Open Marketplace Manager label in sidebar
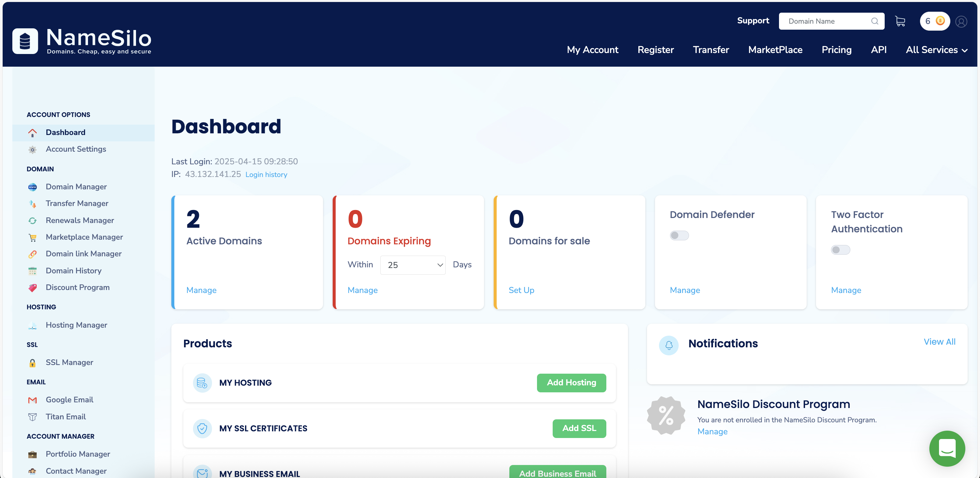The image size is (980, 478). pos(84,237)
